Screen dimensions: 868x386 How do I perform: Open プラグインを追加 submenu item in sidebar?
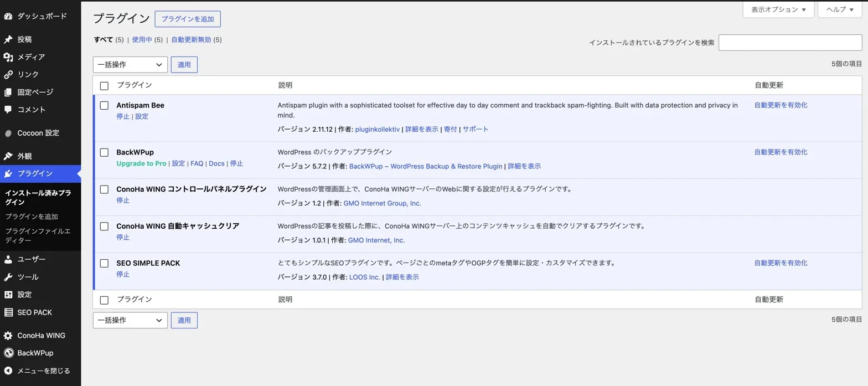32,217
